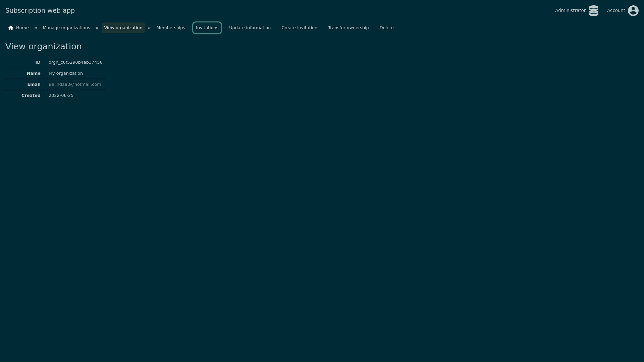Click the organization email address field

click(75, 84)
